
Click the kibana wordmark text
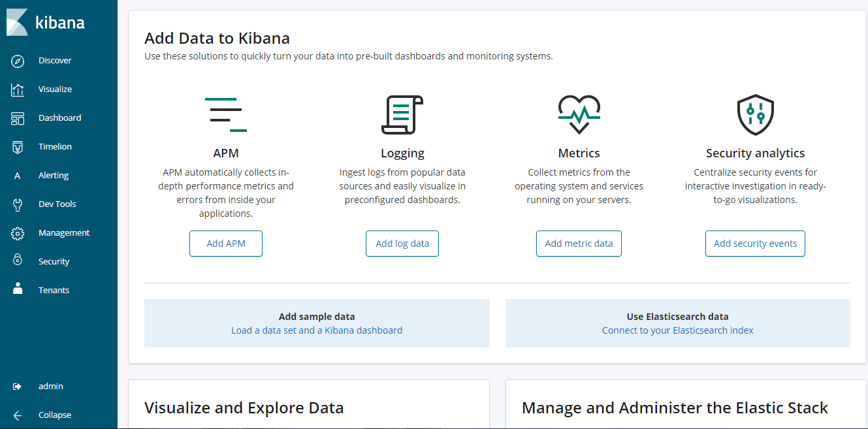tap(59, 23)
